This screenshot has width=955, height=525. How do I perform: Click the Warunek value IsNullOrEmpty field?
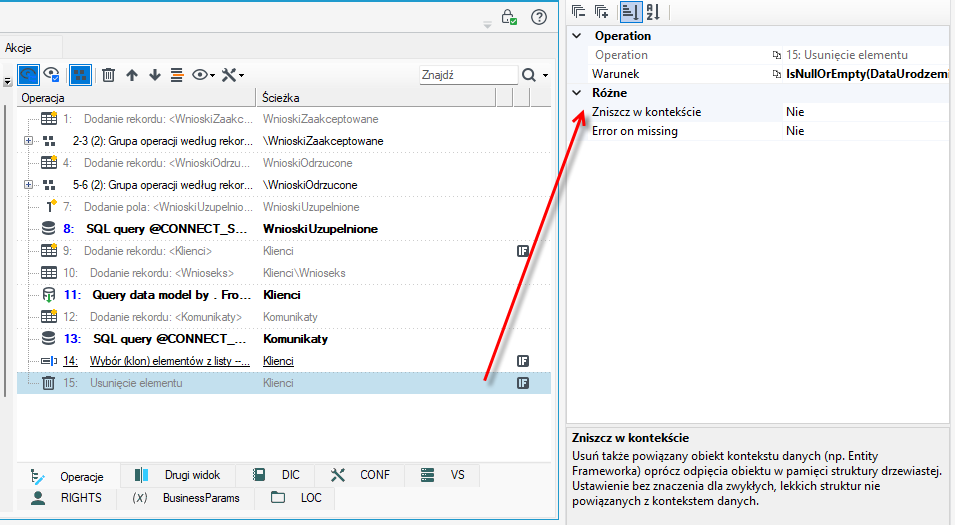point(865,74)
